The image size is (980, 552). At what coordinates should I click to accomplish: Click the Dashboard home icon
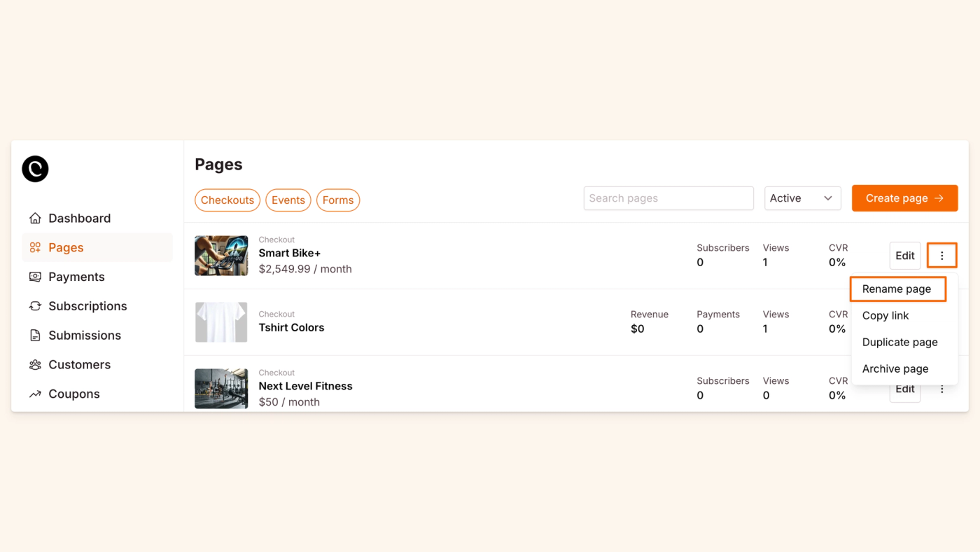click(x=35, y=219)
